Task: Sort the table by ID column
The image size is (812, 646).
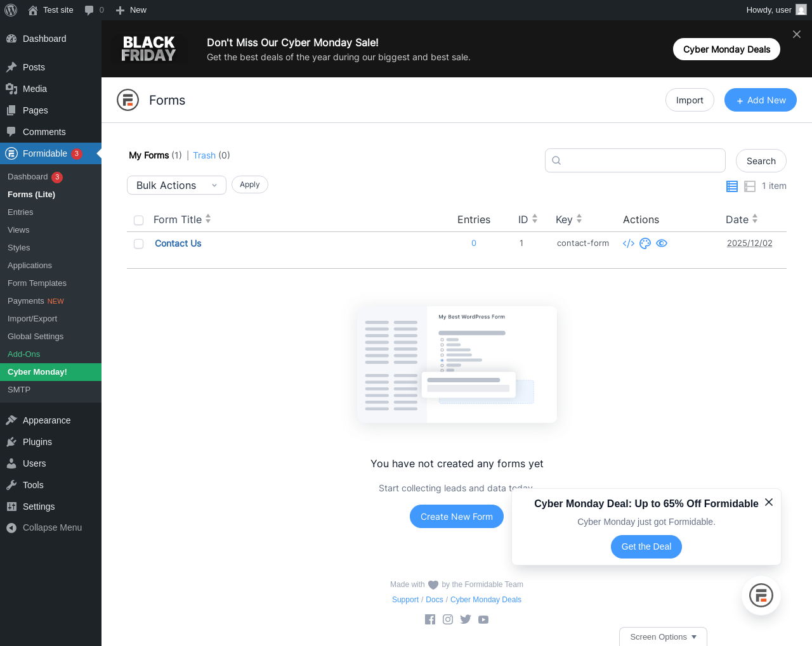Action: tap(528, 219)
